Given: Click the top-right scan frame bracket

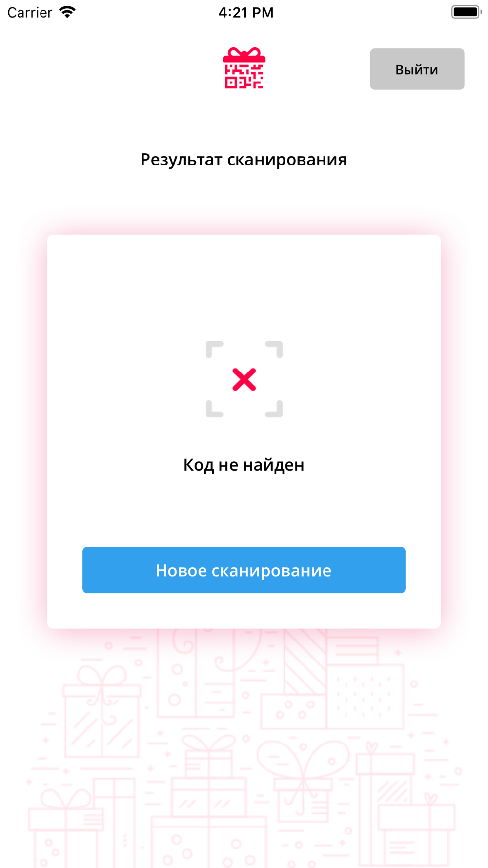Looking at the screenshot, I should (x=274, y=350).
